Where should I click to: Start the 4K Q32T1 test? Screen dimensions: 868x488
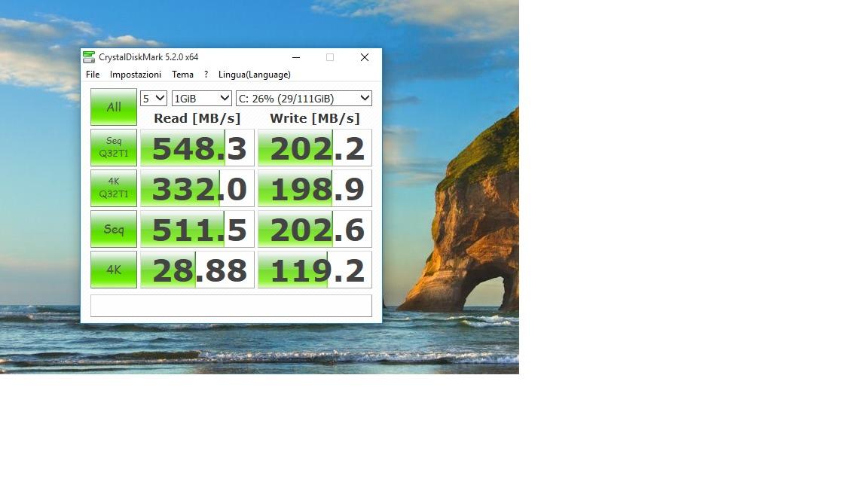[x=114, y=188]
